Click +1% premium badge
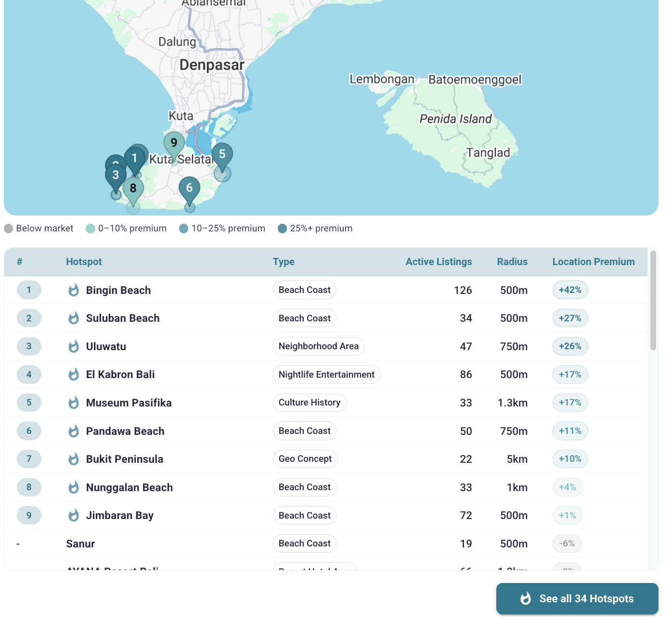 [x=568, y=515]
